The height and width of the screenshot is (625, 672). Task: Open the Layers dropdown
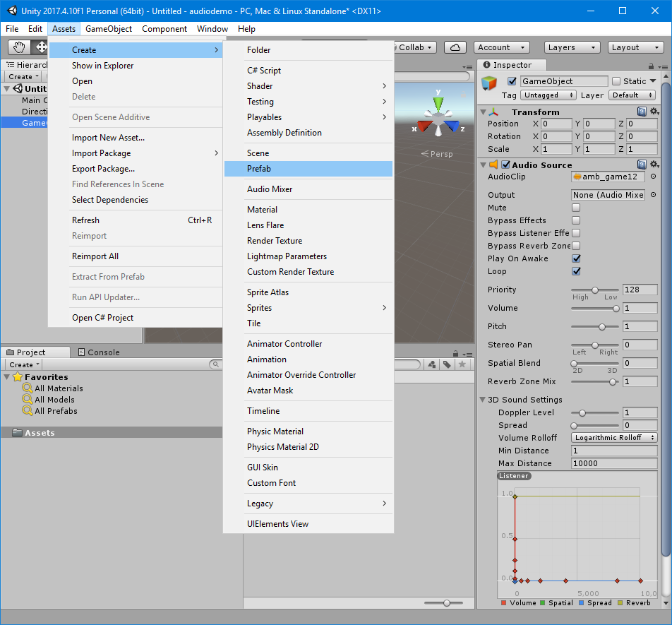pos(571,47)
